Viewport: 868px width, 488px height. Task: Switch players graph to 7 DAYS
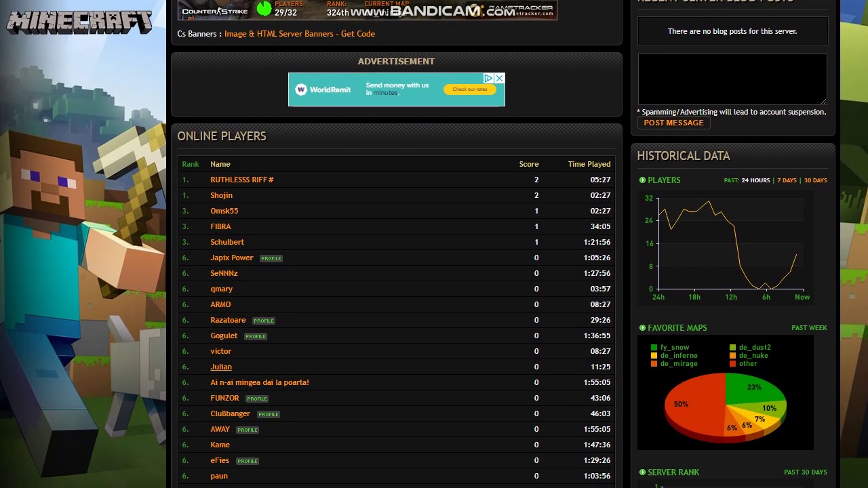pyautogui.click(x=787, y=180)
